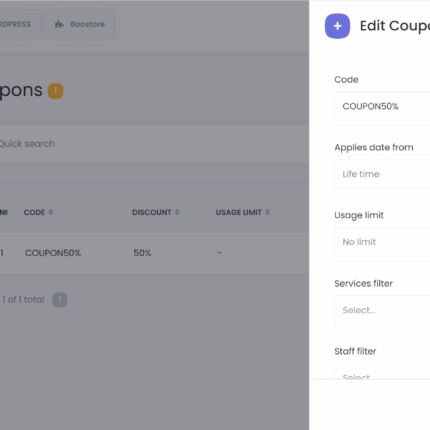
Task: Expand the Staff filter select box
Action: click(382, 371)
